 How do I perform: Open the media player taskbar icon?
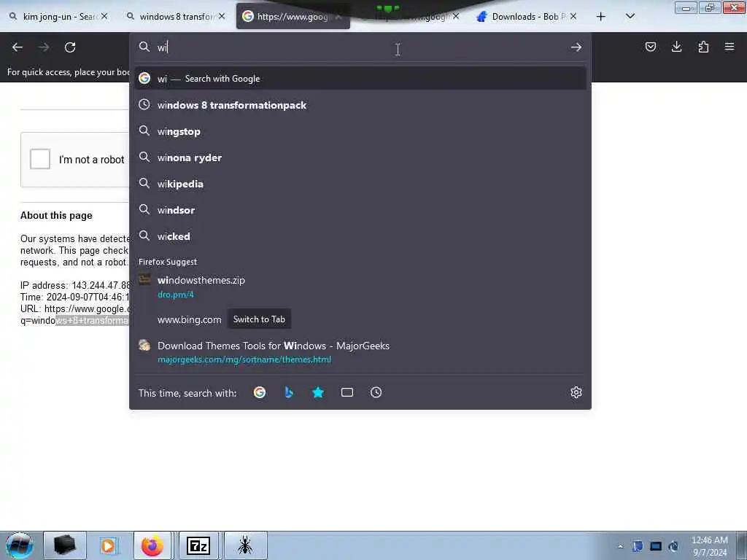click(108, 545)
